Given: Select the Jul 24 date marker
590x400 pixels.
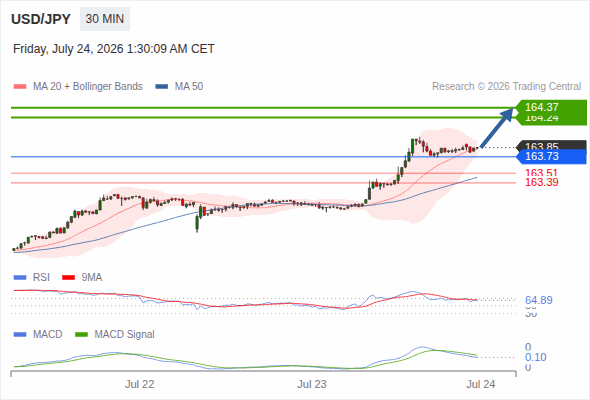Looking at the screenshot, I should pyautogui.click(x=481, y=384).
